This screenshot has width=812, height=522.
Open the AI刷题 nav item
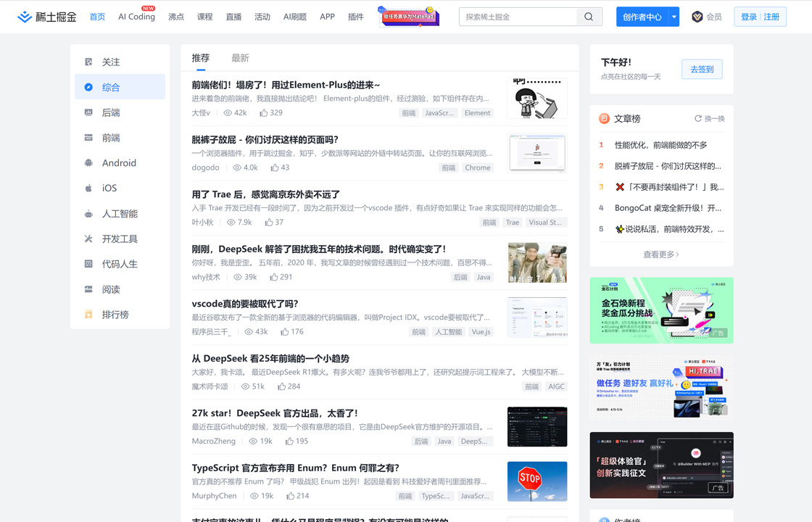tap(294, 17)
